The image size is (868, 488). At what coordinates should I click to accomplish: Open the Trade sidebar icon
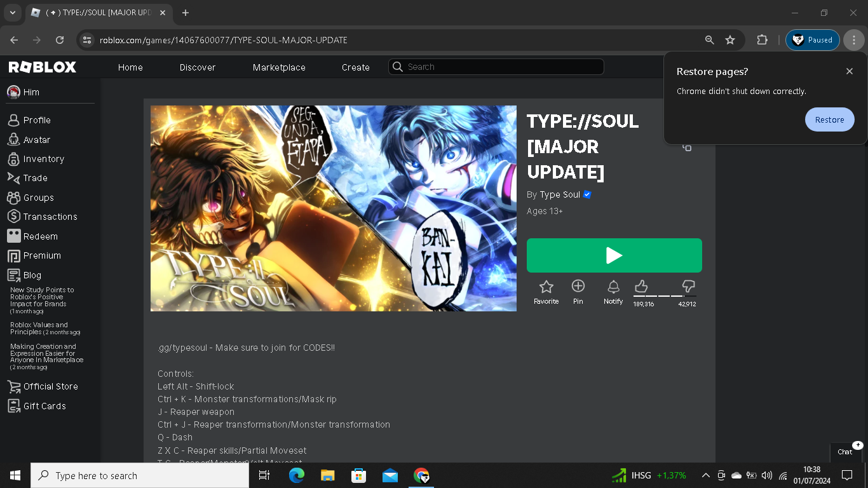(13, 178)
